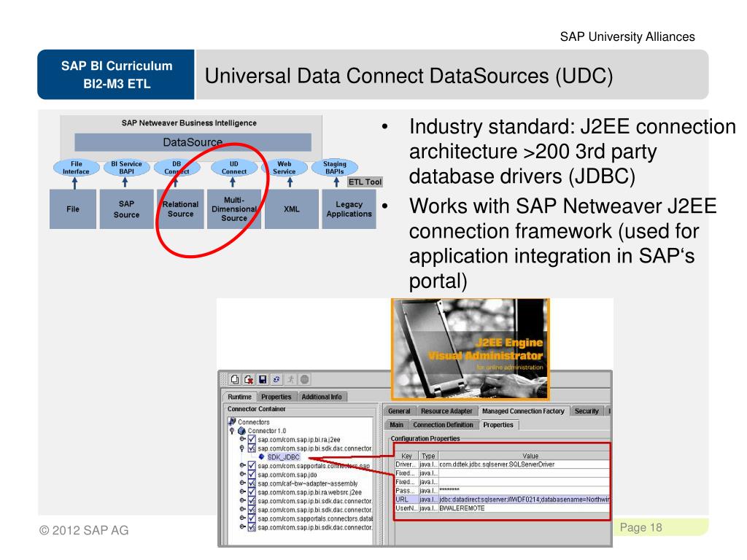Click the Refresh icon in the toolbar
This screenshot has height=560, width=747.
[x=276, y=379]
